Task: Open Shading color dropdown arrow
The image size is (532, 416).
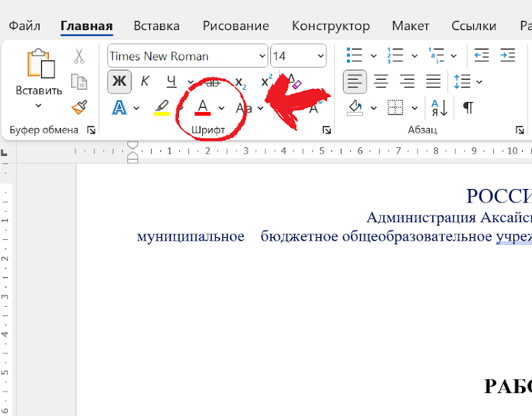Action: 374,108
